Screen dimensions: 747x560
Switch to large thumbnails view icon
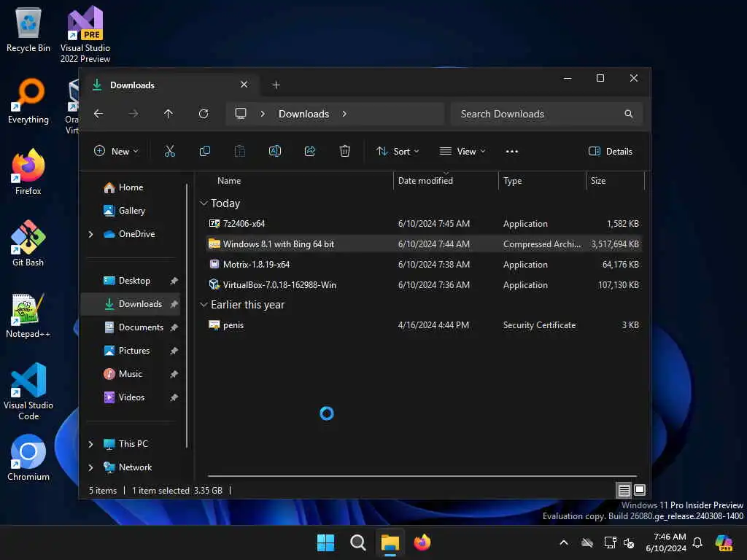coord(640,490)
